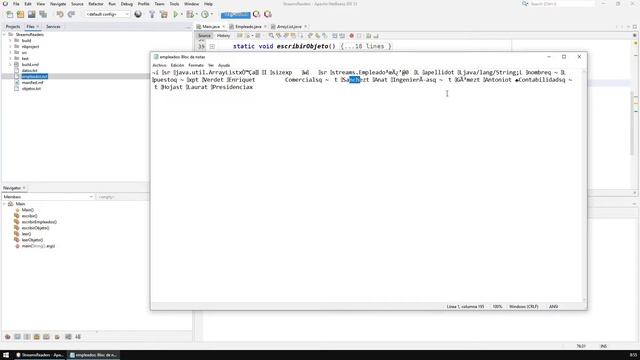
Task: Click the Clean and Build Project icon
Action: tap(164, 14)
